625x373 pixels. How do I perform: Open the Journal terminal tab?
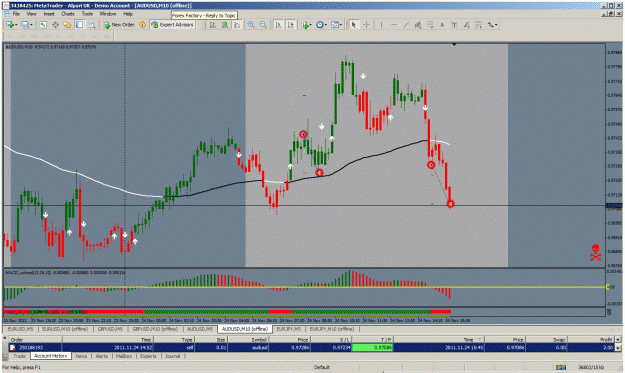pos(173,356)
